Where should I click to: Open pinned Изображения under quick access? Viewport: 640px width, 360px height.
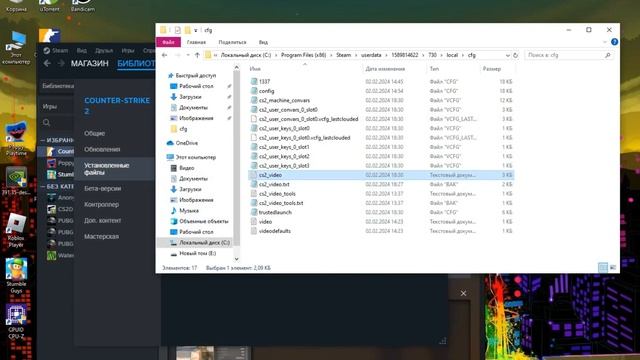point(196,118)
